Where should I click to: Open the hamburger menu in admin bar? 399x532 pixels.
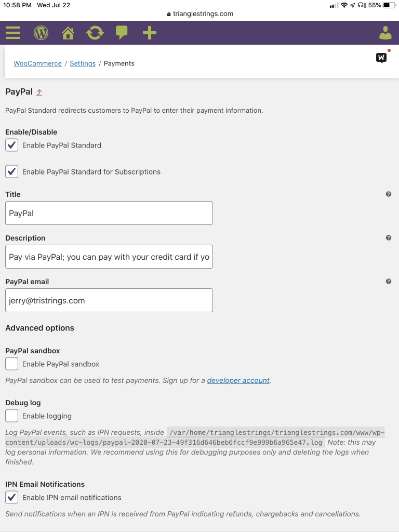13,33
